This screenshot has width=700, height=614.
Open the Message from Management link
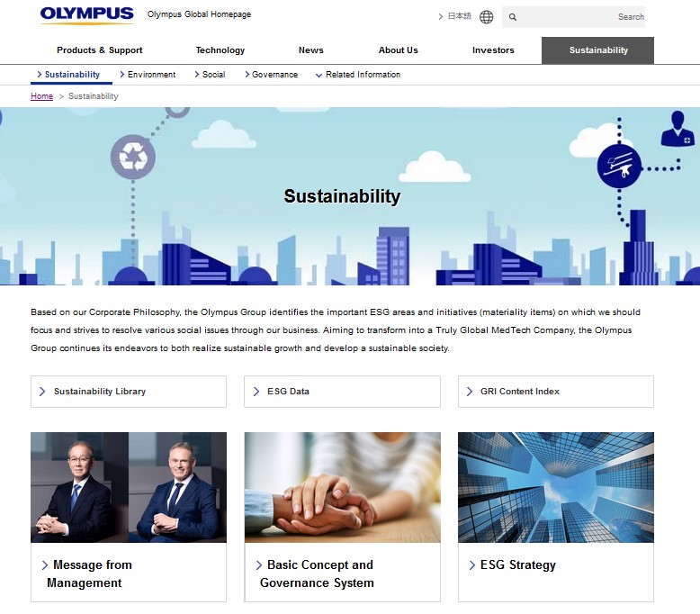point(89,573)
